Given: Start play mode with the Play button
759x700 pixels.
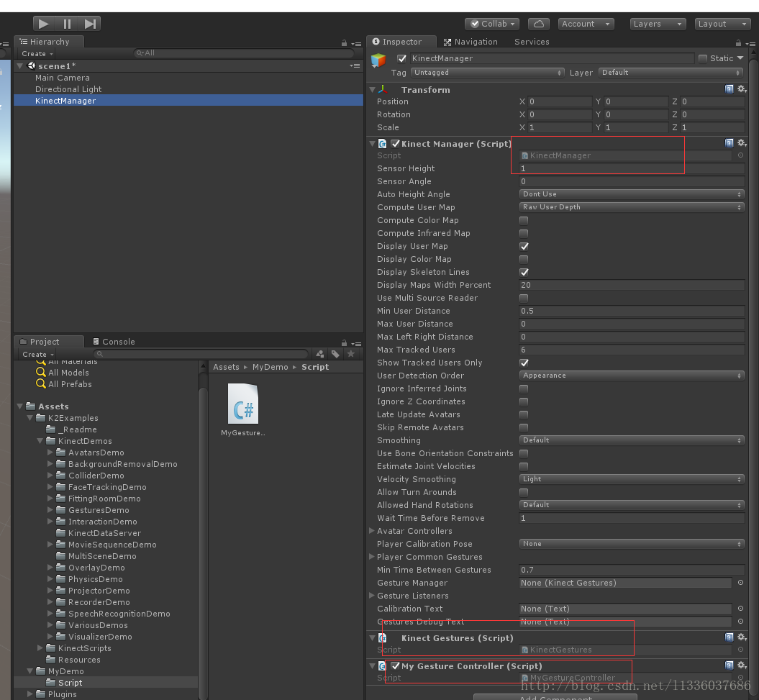Looking at the screenshot, I should (44, 24).
